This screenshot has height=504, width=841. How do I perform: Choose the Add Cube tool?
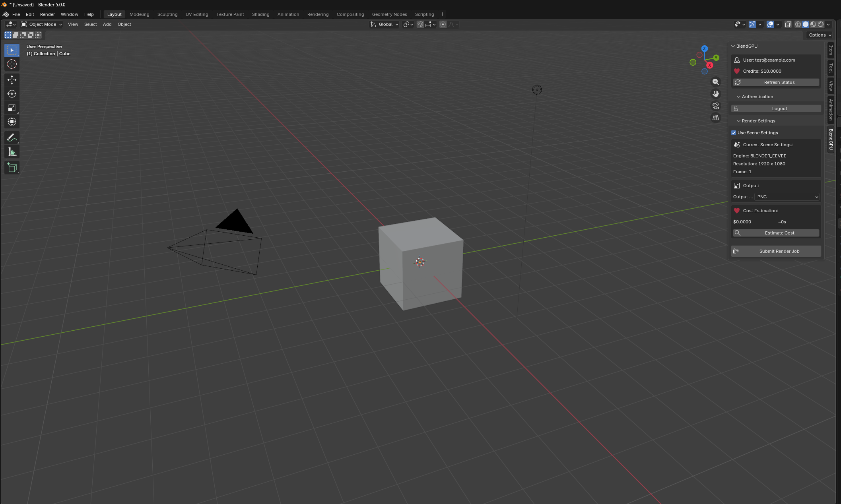(12, 167)
